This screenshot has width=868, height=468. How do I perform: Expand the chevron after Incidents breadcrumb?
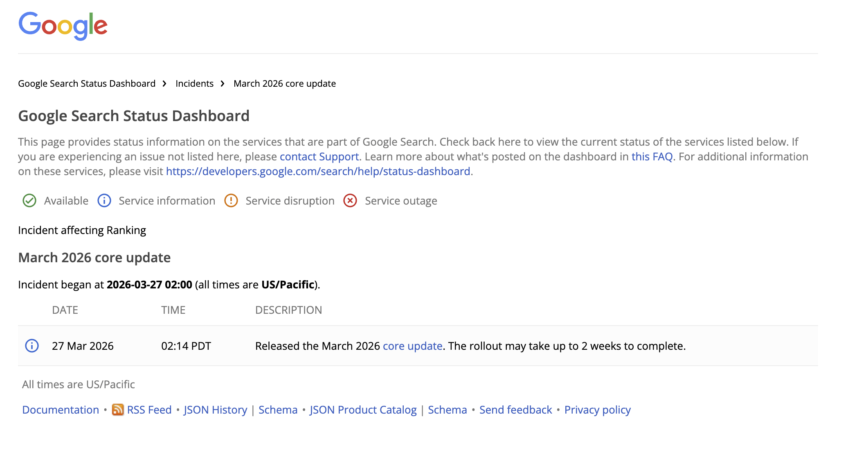click(x=222, y=83)
